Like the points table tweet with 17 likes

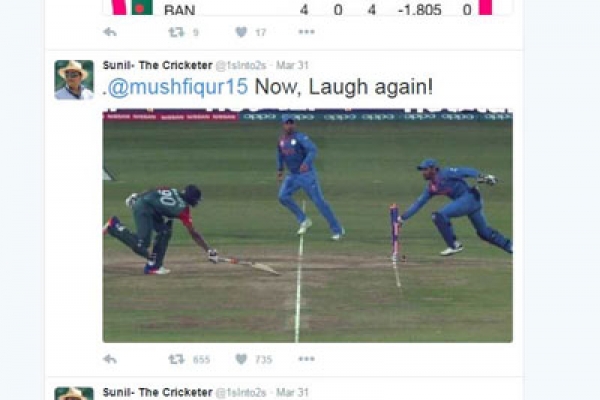tap(241, 32)
